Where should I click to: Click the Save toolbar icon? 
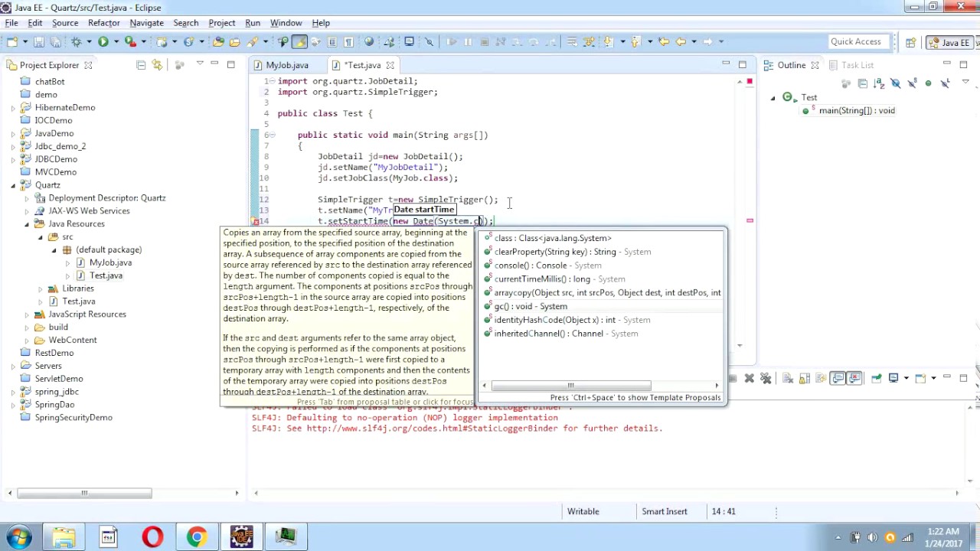click(38, 41)
